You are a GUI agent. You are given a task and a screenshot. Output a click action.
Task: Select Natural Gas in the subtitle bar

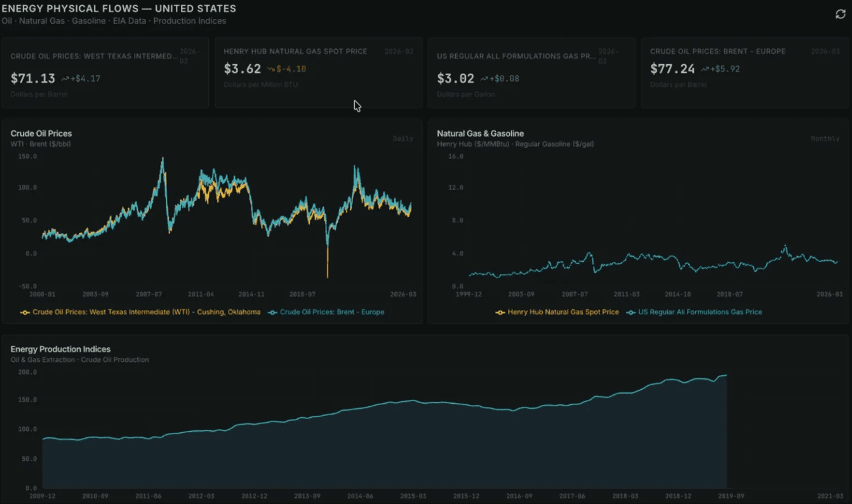tap(42, 20)
